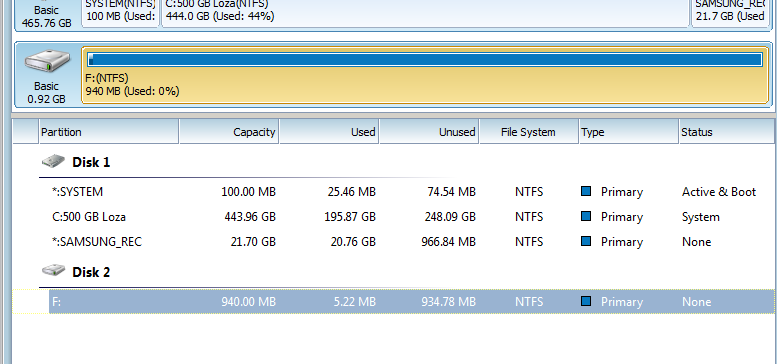Click the Status column header

727,132
